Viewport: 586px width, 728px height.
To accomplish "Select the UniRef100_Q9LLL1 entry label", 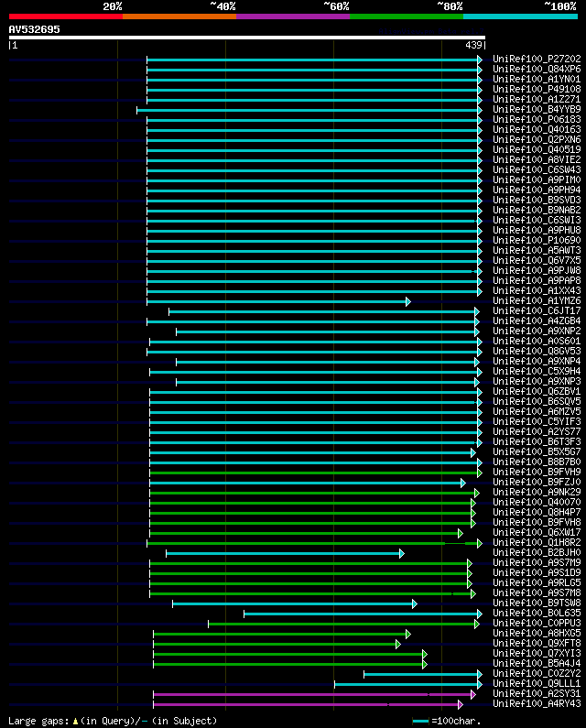I will pyautogui.click(x=537, y=683).
